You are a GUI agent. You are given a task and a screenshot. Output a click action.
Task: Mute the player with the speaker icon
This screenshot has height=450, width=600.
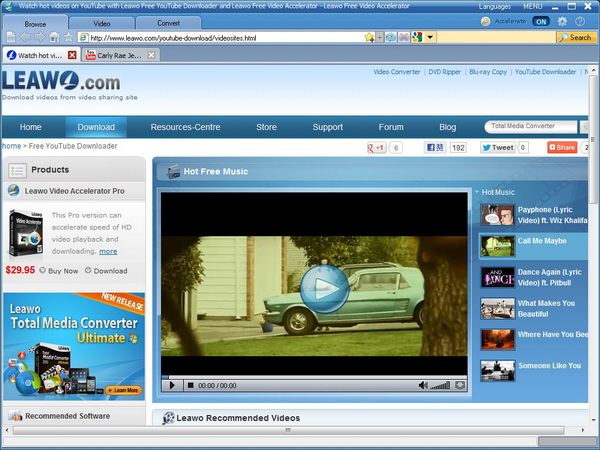point(422,385)
